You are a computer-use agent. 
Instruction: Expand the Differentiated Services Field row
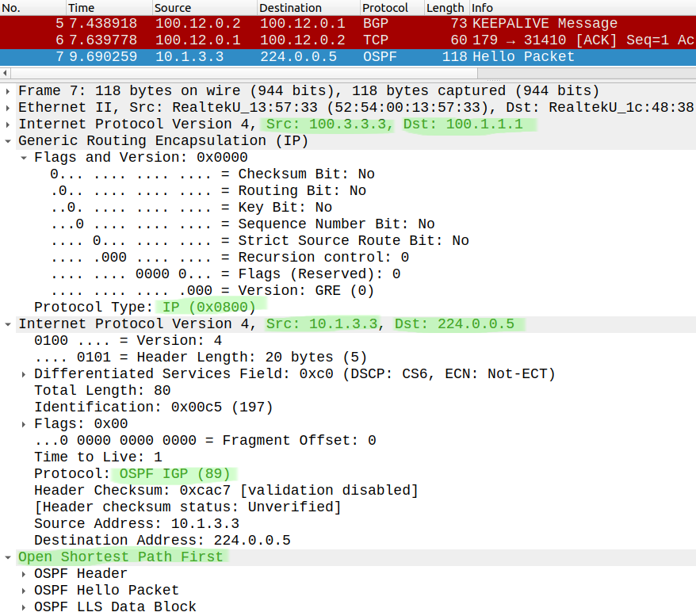click(x=24, y=374)
